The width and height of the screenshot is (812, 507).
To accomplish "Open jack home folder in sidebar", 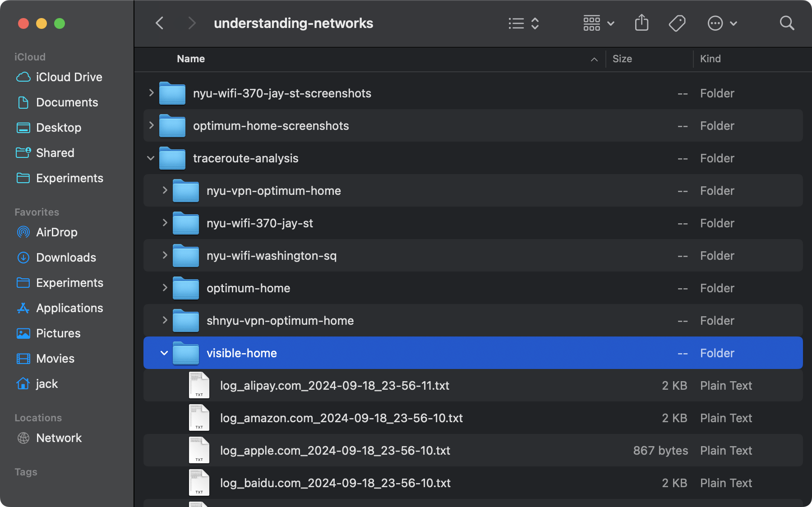I will (x=46, y=384).
